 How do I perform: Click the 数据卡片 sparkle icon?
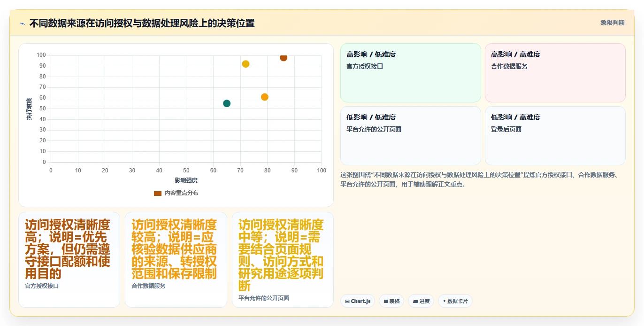(444, 301)
